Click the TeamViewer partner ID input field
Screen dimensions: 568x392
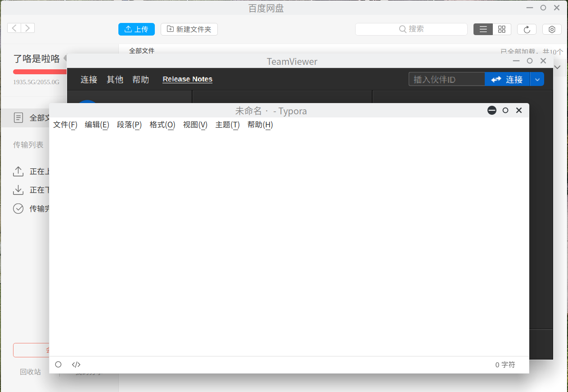pyautogui.click(x=446, y=79)
